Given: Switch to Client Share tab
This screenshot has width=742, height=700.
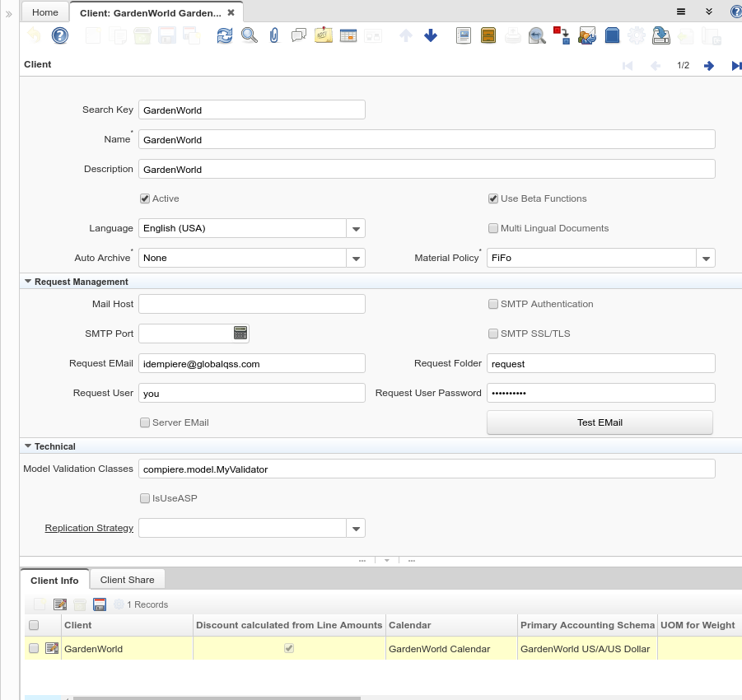Looking at the screenshot, I should click(x=127, y=580).
